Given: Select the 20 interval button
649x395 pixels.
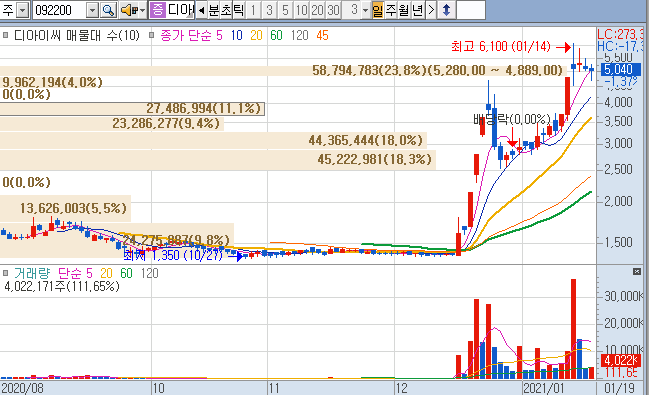Looking at the screenshot, I should pyautogui.click(x=317, y=10).
